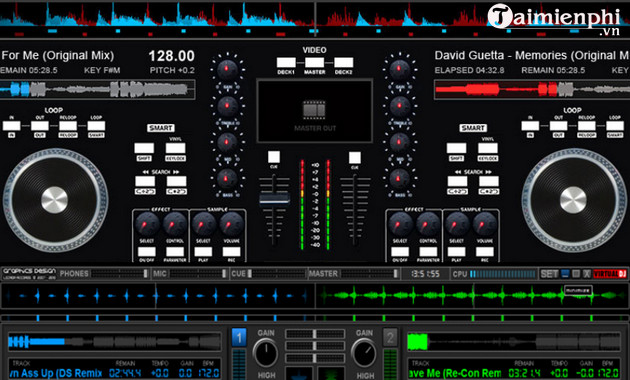Toggle the right channel CUE button
The image size is (630, 380).
[x=355, y=157]
